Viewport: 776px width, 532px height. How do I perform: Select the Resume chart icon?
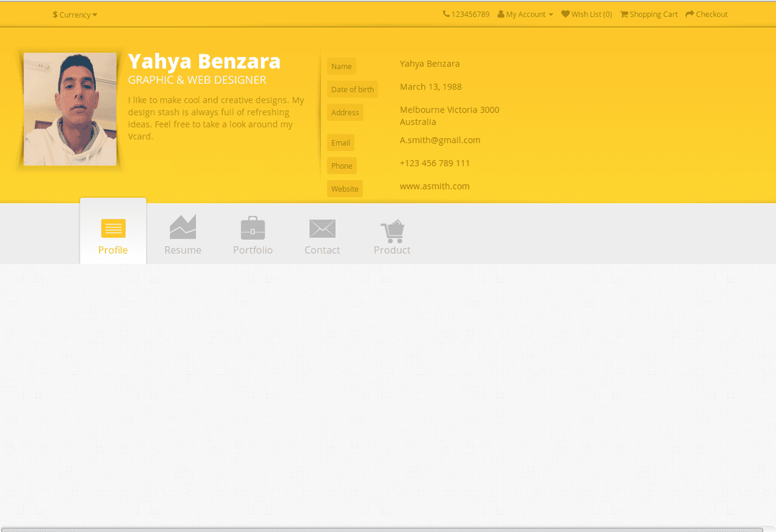(x=182, y=227)
